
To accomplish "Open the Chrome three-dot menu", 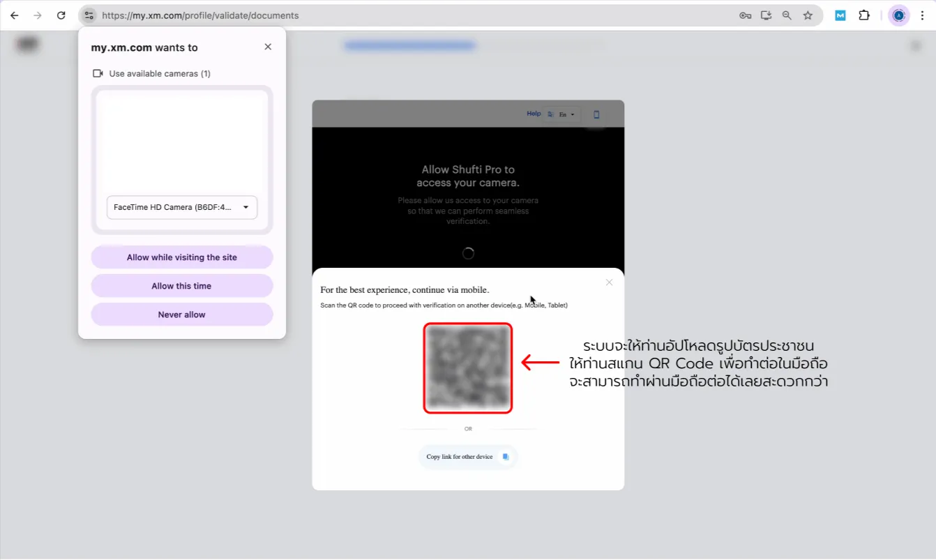I will 922,15.
